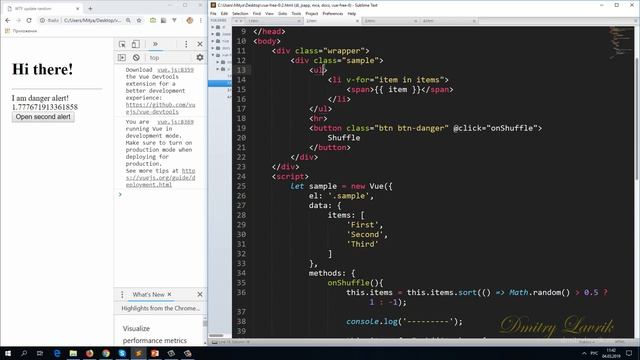Select the What's New tab
Image resolution: width=640 pixels, height=360 pixels.
coord(148,294)
